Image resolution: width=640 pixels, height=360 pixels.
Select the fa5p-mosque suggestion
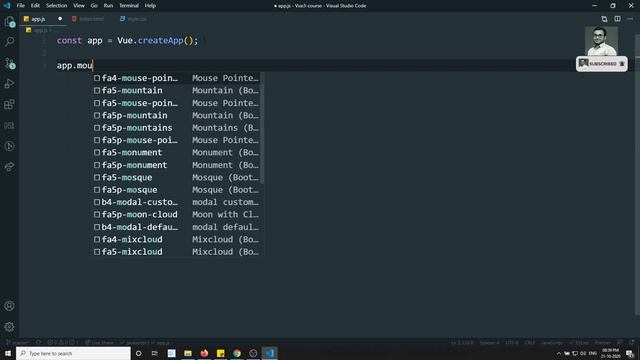(x=176, y=190)
